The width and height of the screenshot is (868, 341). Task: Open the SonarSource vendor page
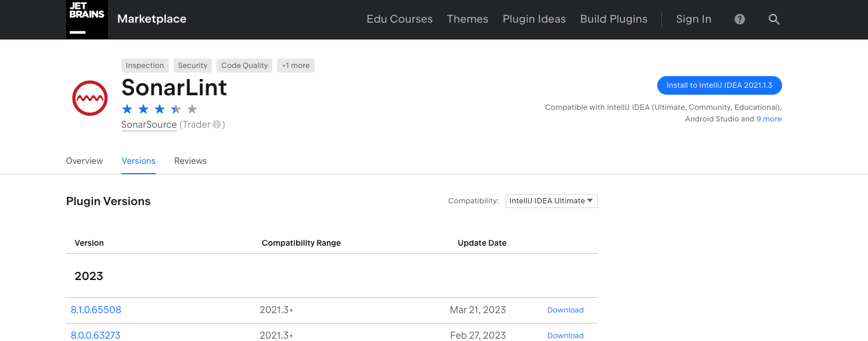149,124
